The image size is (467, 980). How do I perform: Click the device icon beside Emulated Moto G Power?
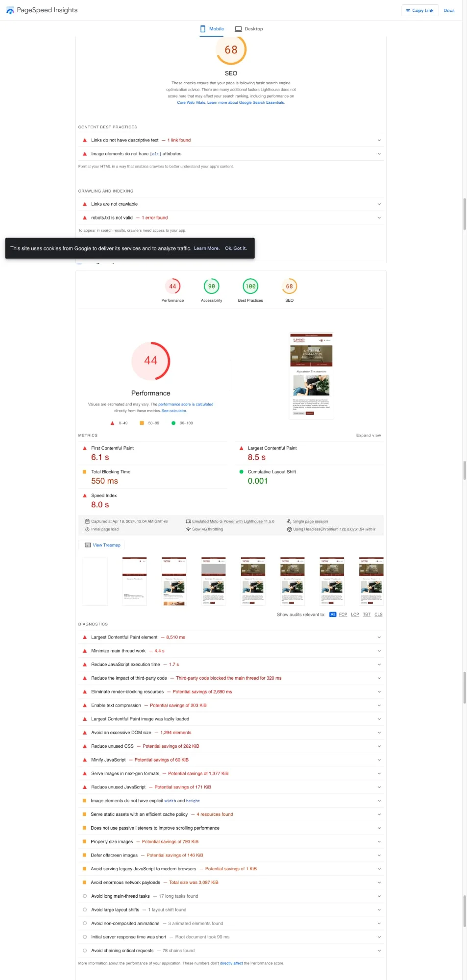pos(188,521)
